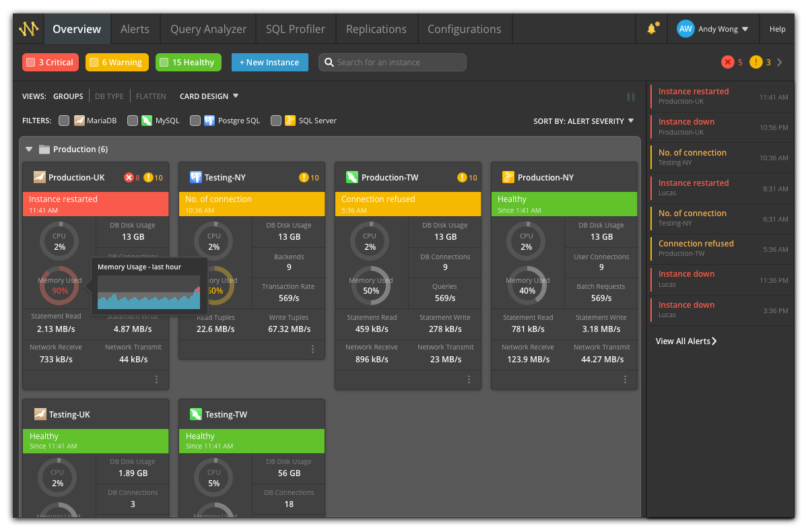Click the app logo in top-left
Screen dimensions: 808x532
[28, 29]
